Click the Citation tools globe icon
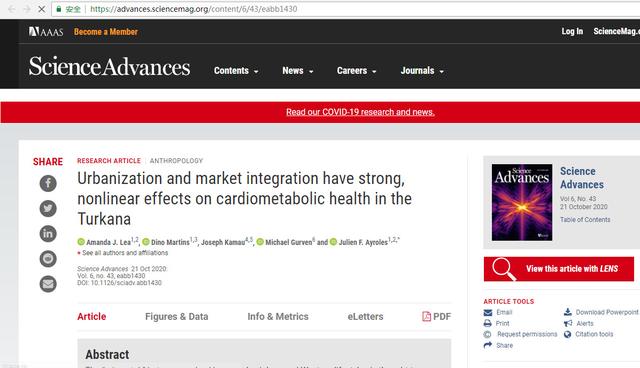The height and width of the screenshot is (368, 640). tap(567, 335)
